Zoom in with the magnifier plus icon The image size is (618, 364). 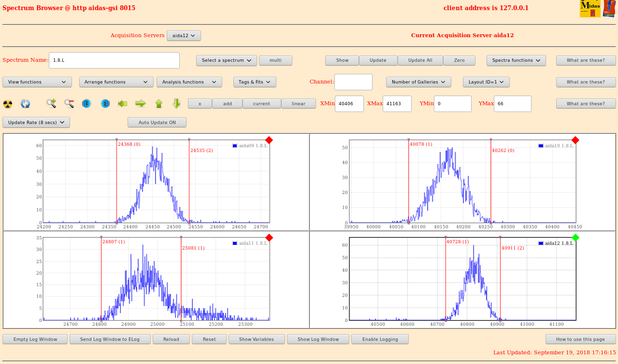click(x=51, y=103)
